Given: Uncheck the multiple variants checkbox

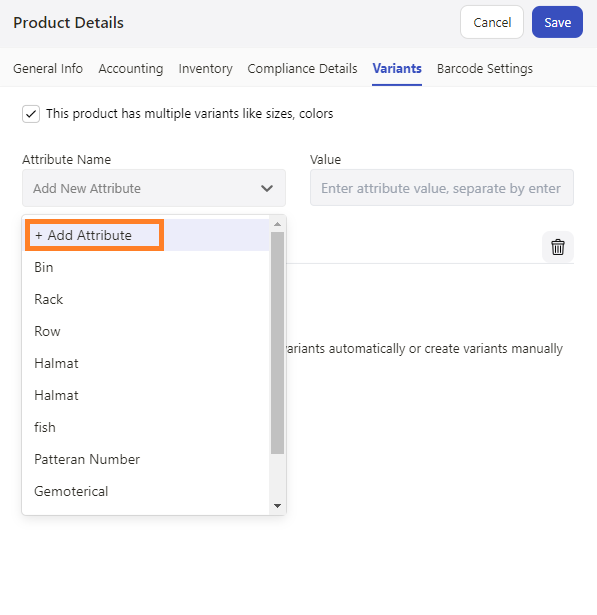Looking at the screenshot, I should tap(31, 114).
